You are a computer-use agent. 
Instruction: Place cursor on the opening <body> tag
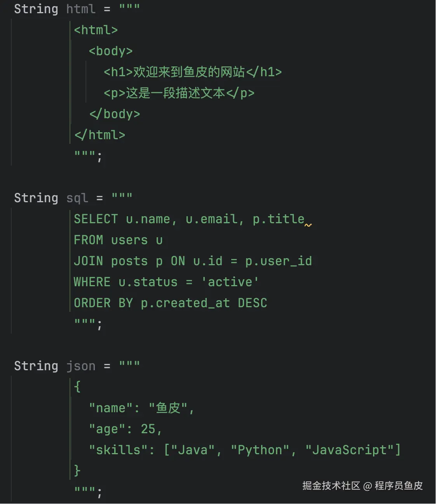[x=111, y=51]
